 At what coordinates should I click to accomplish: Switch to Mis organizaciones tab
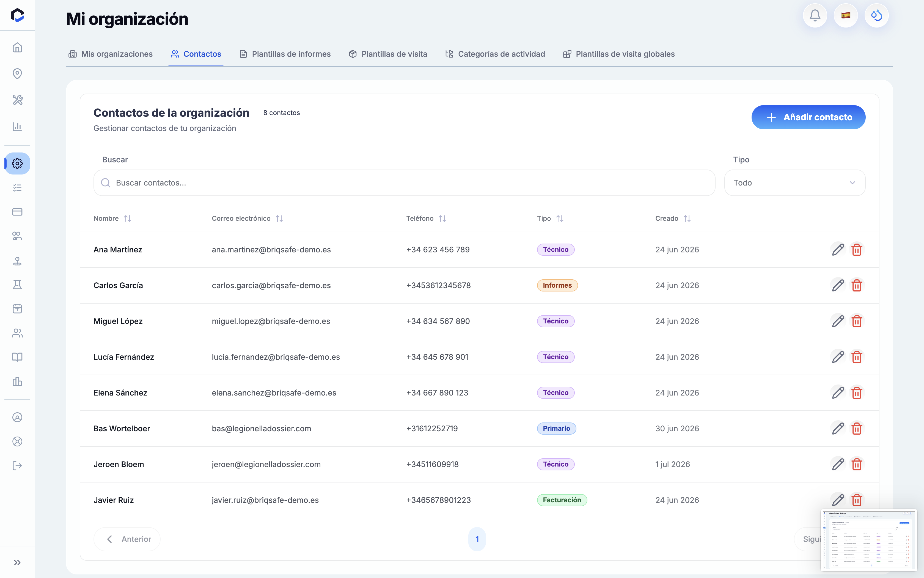(x=111, y=54)
